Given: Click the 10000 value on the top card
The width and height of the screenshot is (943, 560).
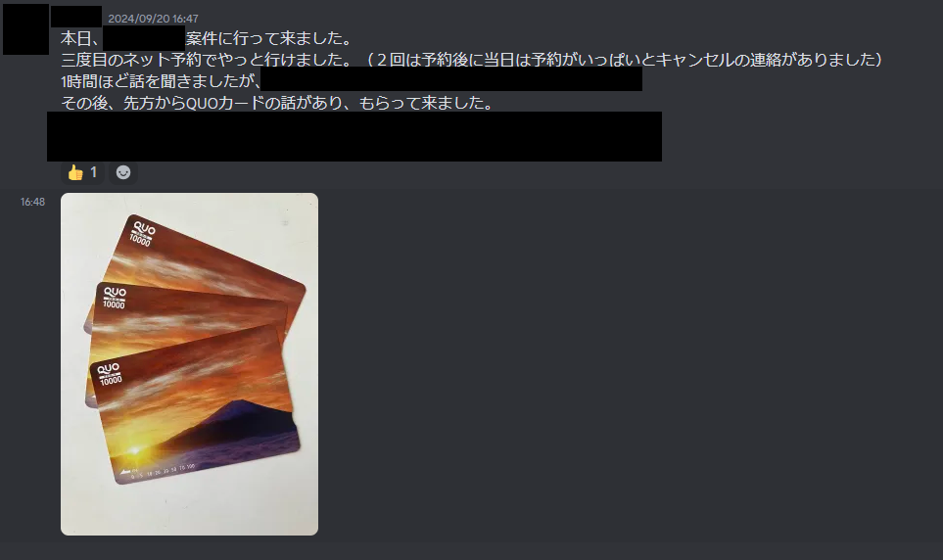Looking at the screenshot, I should (x=139, y=240).
